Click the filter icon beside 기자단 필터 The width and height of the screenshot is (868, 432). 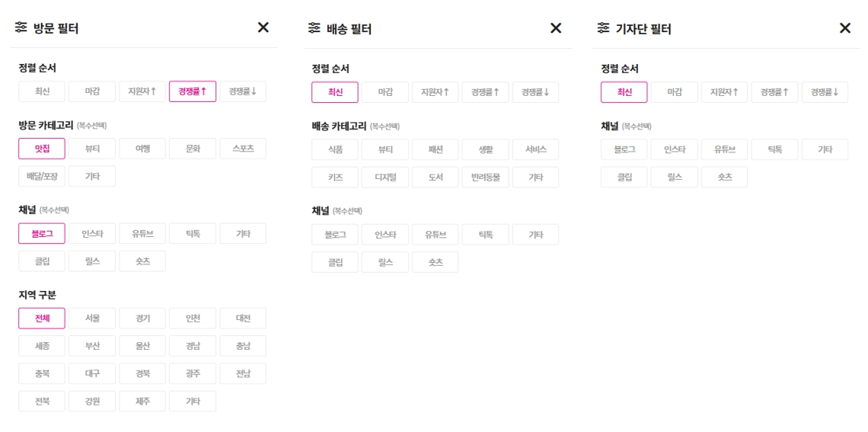click(604, 28)
